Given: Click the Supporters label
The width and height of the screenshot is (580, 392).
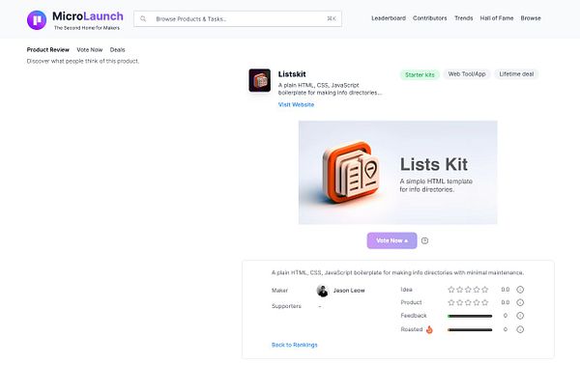Looking at the screenshot, I should point(286,306).
